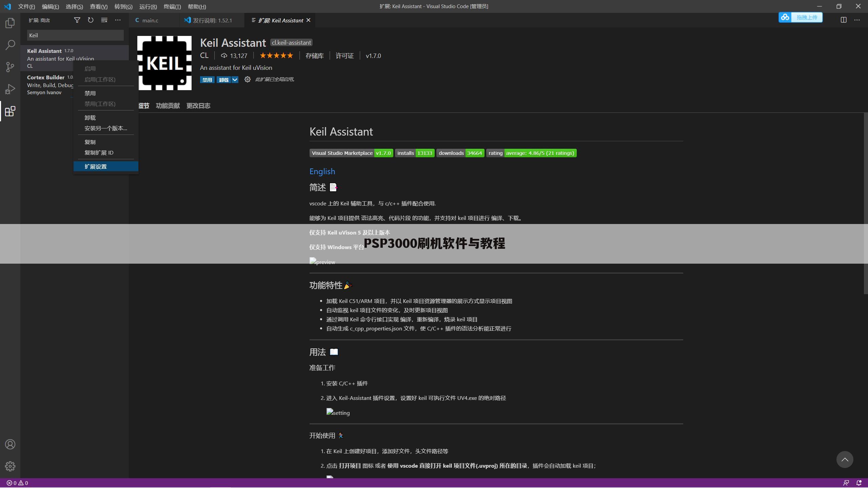Screen dimensions: 868x488
Task: Select the 细节 details tab
Action: click(x=144, y=106)
